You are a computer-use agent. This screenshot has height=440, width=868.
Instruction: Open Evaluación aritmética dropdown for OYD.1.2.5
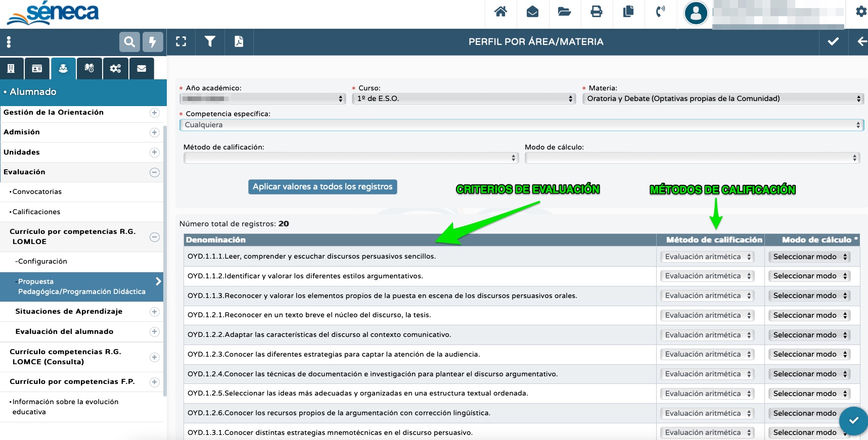[707, 394]
